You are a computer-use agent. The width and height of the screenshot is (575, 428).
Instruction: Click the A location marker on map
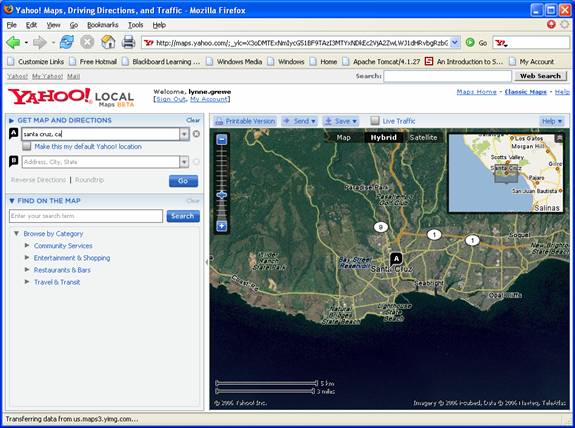coord(396,259)
